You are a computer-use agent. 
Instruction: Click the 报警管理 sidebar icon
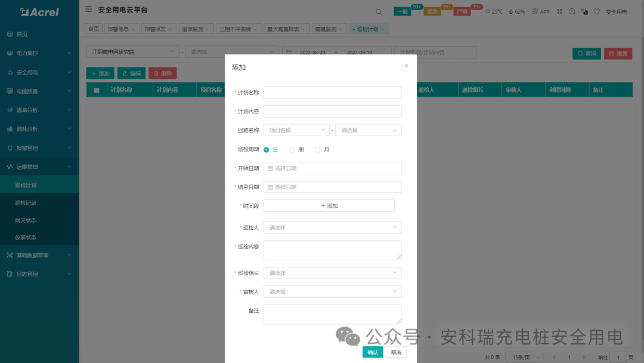[10, 148]
